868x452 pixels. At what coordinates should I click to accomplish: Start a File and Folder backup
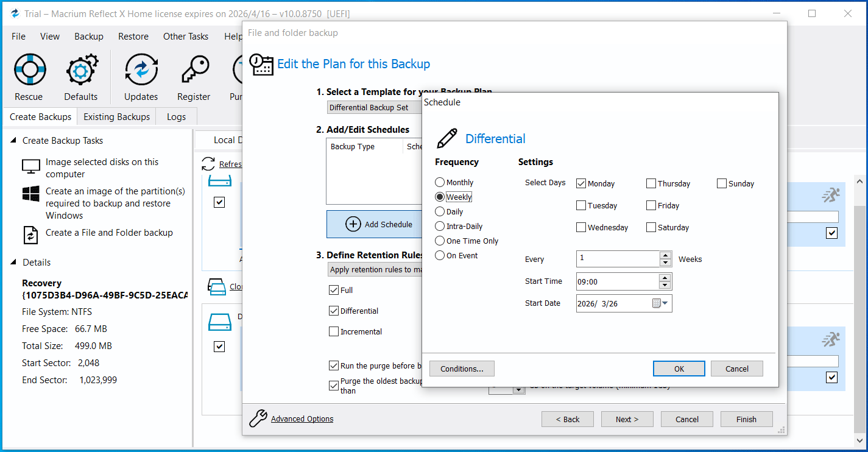click(x=108, y=233)
